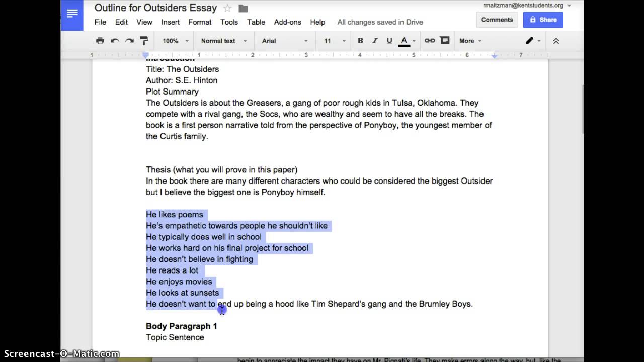Open the Table menu
This screenshot has height=362, width=644.
click(256, 22)
